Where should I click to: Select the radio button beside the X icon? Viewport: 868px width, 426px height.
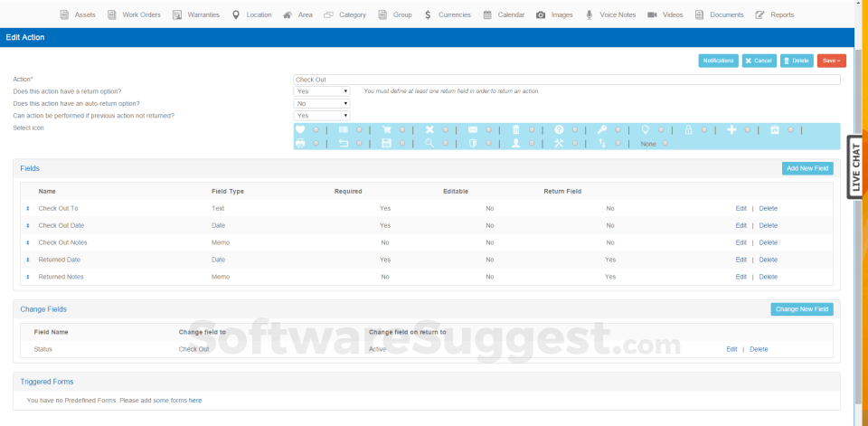445,129
